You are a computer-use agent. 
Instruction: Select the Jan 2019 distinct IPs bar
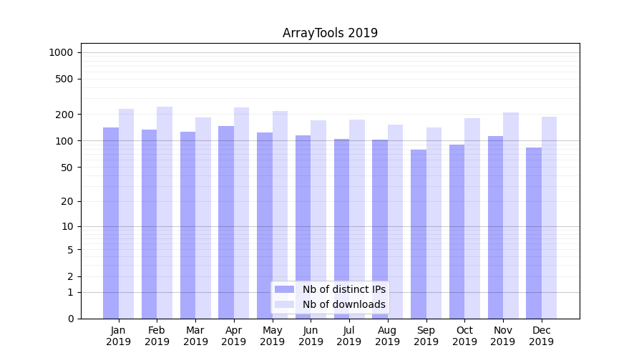tap(111, 222)
